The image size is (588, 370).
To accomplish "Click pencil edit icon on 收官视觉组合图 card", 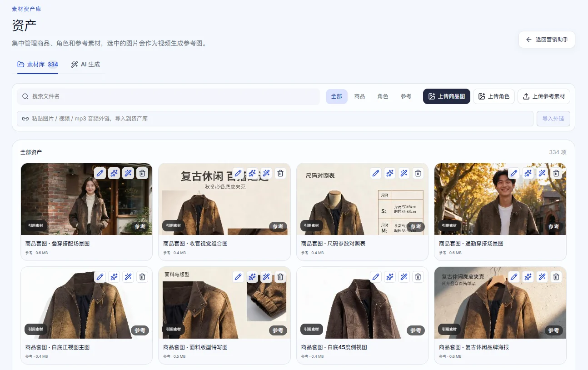I will pos(238,173).
